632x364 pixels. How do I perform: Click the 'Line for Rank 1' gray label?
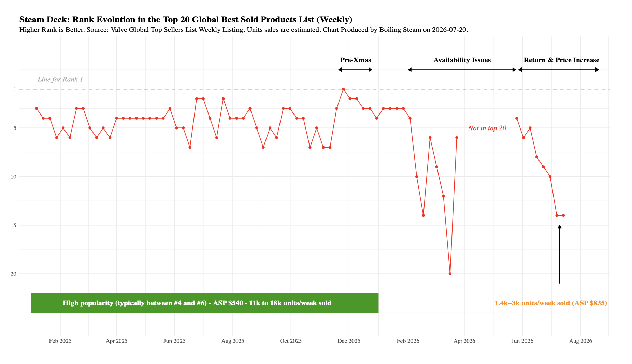60,79
